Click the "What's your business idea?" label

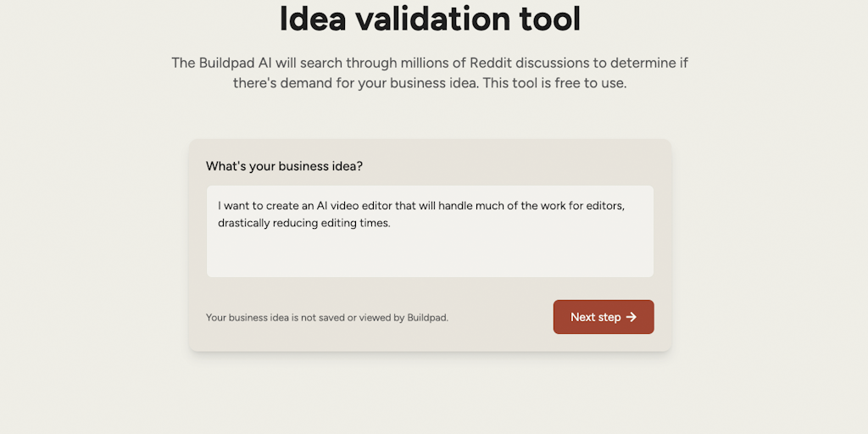[x=285, y=166]
